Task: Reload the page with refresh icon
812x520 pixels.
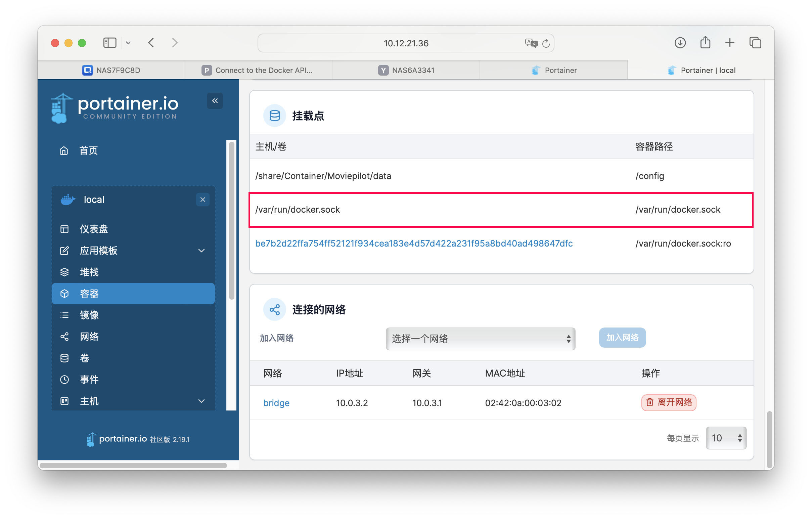Action: (x=546, y=43)
